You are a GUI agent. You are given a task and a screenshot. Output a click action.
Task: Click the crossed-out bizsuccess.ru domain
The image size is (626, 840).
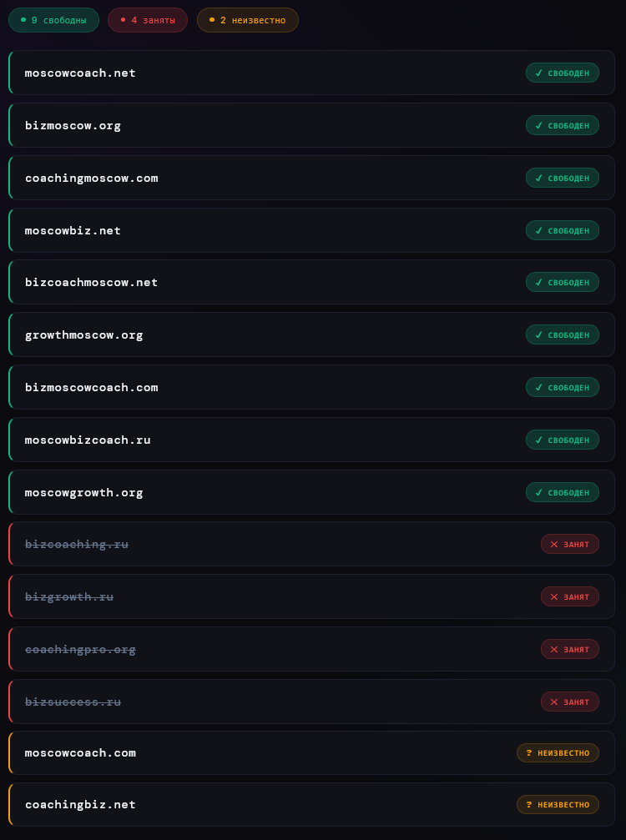click(73, 702)
